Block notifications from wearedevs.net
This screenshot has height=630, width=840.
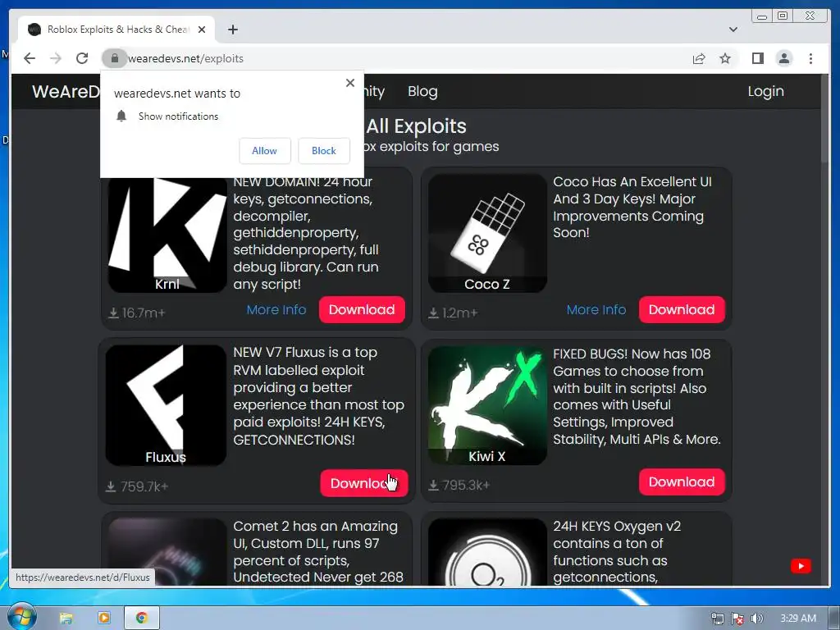[323, 151]
